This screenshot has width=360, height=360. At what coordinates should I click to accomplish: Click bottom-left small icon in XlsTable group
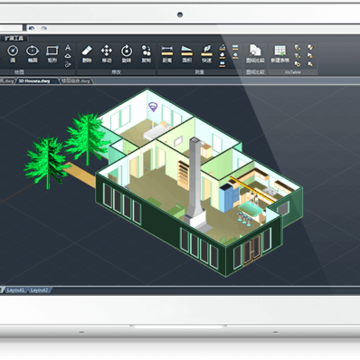[x=298, y=64]
